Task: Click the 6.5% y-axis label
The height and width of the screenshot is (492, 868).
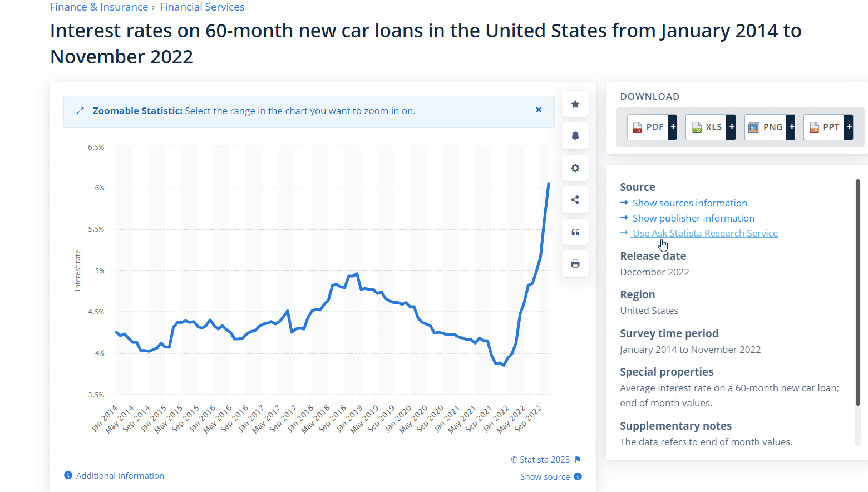Action: [96, 147]
